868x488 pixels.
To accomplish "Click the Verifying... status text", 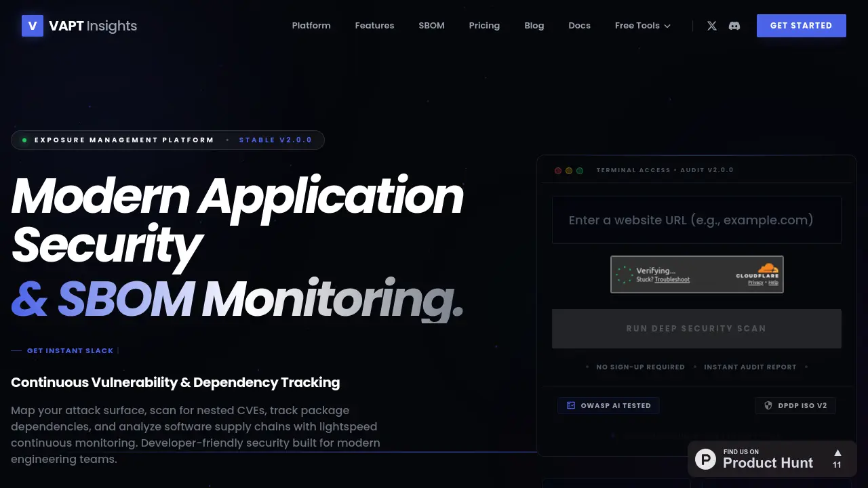I will click(x=656, y=270).
